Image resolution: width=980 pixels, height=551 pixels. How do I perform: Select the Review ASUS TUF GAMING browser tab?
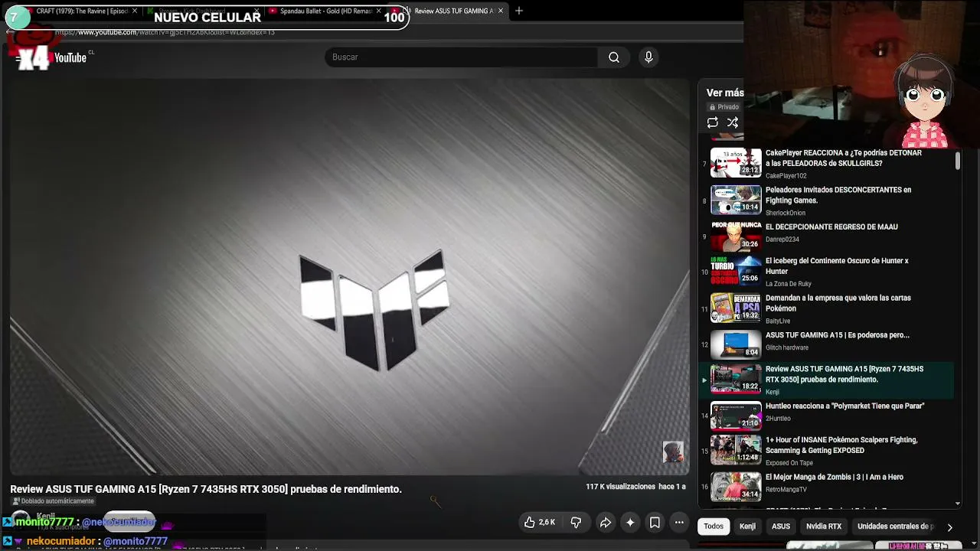coord(453,11)
